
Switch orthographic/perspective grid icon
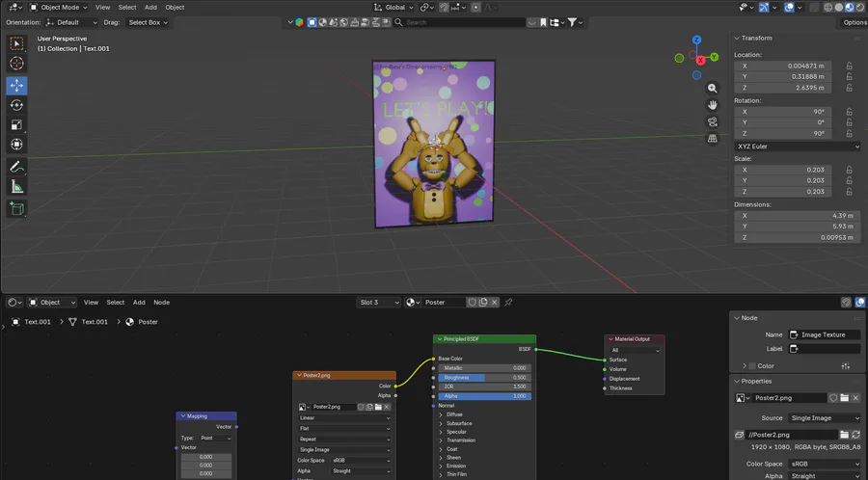pos(713,138)
